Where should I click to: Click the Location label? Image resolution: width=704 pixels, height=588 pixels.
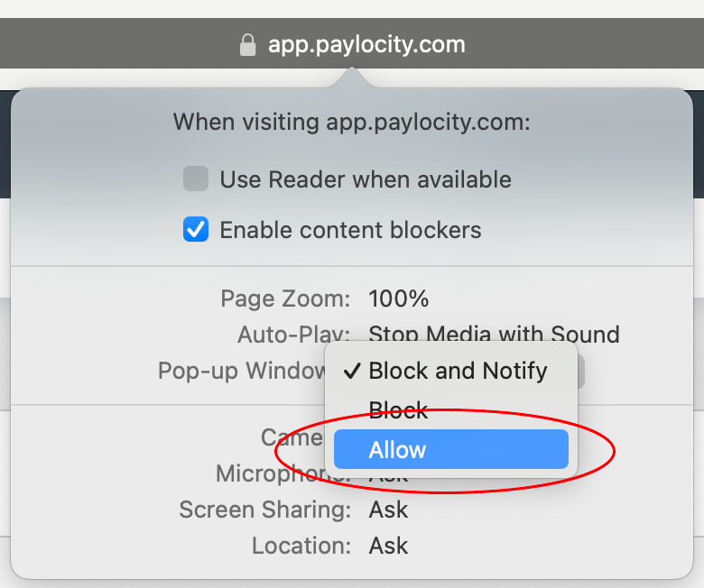pos(301,546)
